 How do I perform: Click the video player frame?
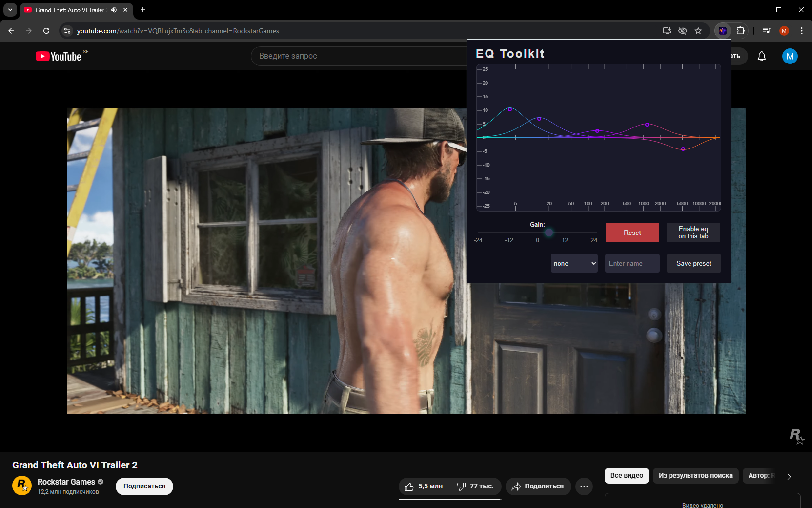click(x=266, y=261)
